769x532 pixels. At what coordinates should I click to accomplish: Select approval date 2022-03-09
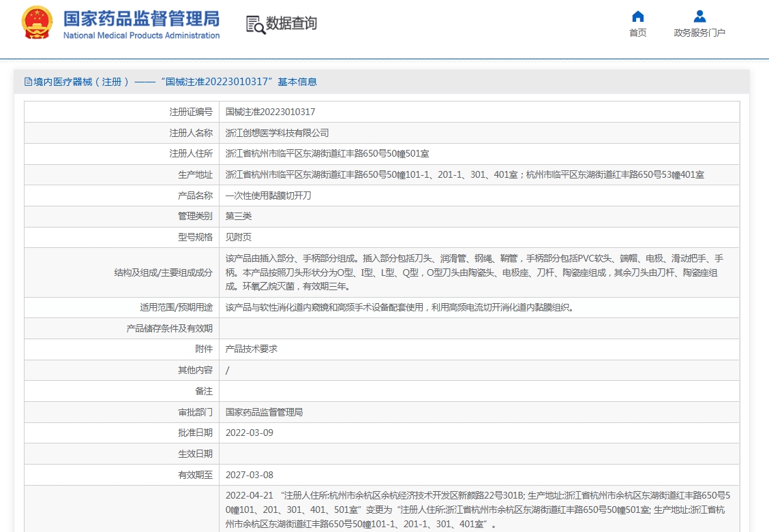point(249,433)
